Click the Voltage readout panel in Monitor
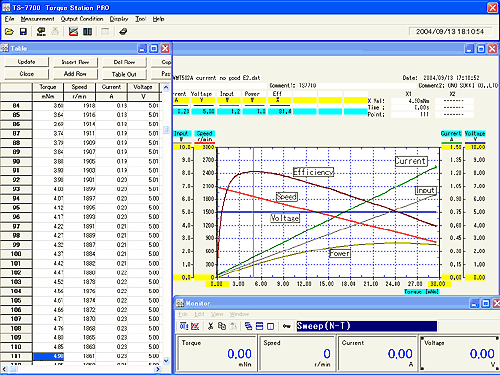This screenshot has height=375, width=500. [x=459, y=353]
